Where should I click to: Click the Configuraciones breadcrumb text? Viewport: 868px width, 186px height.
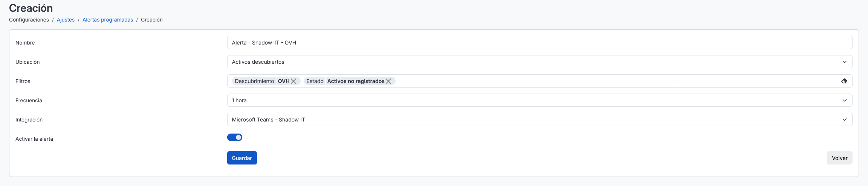[x=29, y=20]
